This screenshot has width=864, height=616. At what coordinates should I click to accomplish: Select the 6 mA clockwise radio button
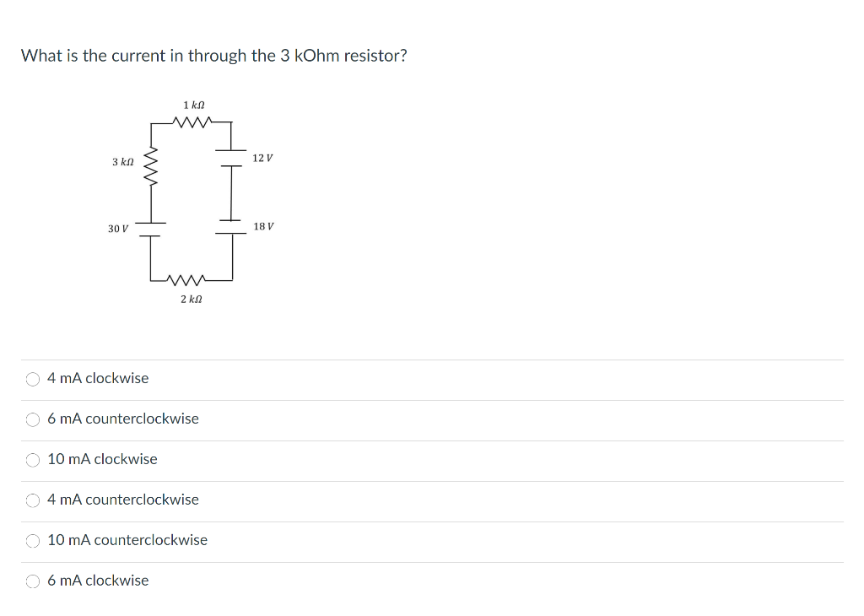(x=32, y=581)
